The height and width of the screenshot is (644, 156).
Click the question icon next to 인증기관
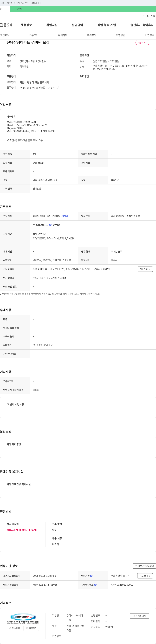coord(91,576)
